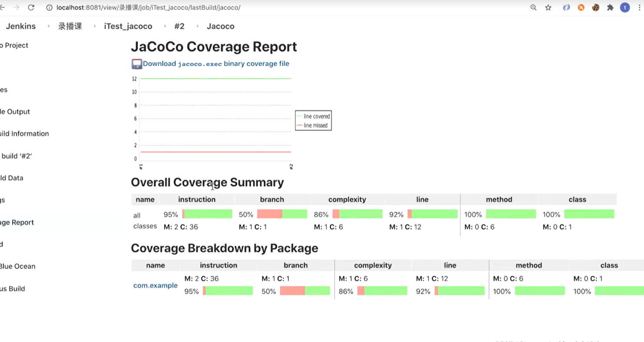This screenshot has height=342, width=644.
Task: Open the zoom magnifier icon in the address bar
Action: (533, 7)
